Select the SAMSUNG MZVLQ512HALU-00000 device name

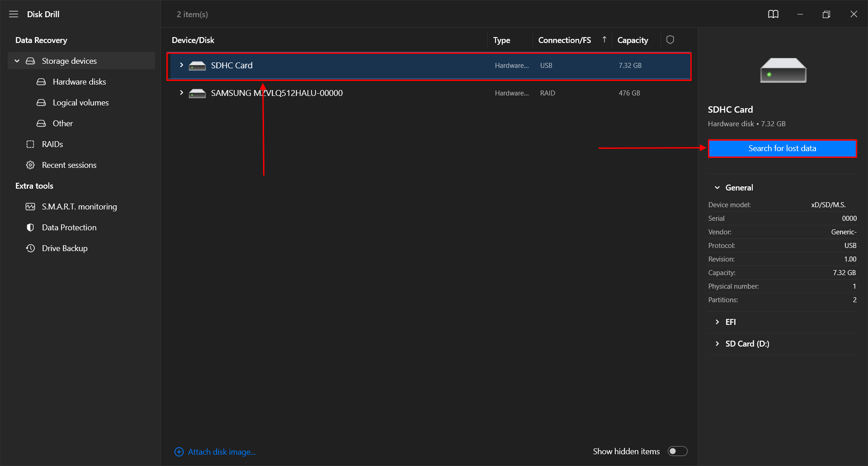point(277,93)
